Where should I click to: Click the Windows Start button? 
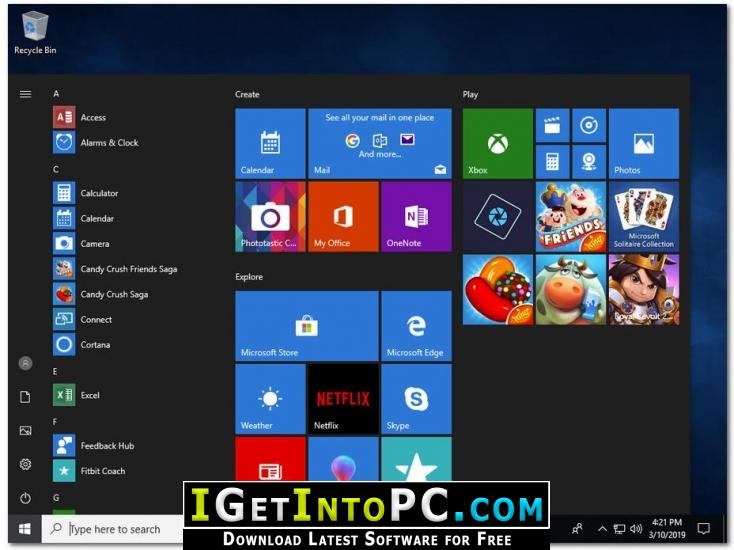point(25,529)
